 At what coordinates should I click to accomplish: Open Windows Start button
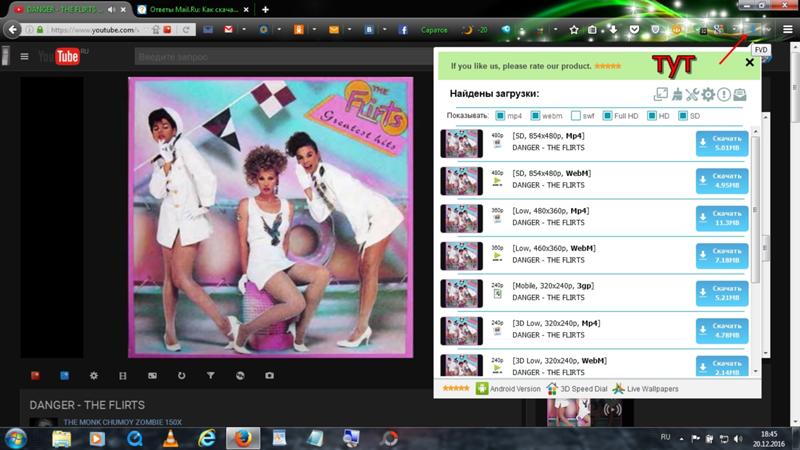click(16, 439)
